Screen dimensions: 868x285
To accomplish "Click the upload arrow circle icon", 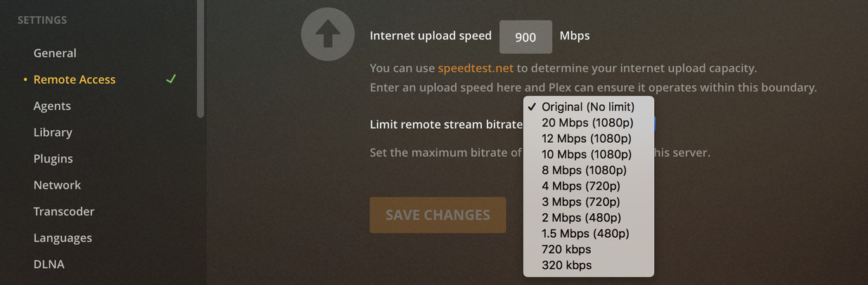I will point(327,34).
